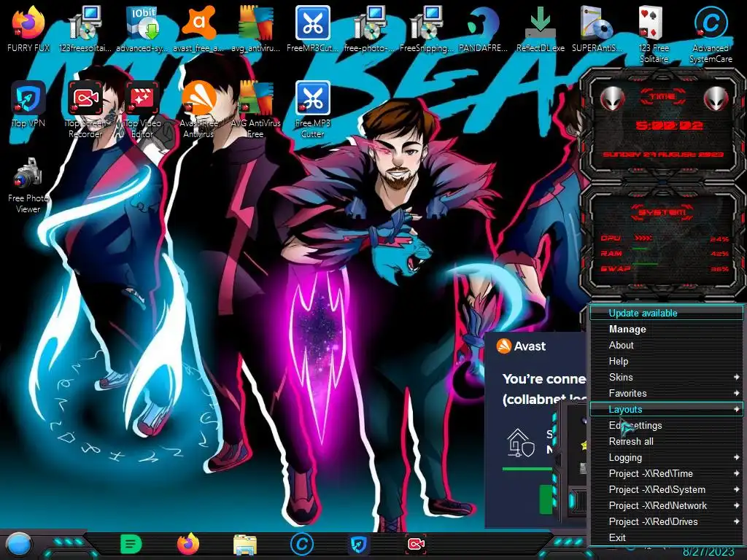Select Update available in the context menu
This screenshot has height=560, width=747.
pos(667,313)
